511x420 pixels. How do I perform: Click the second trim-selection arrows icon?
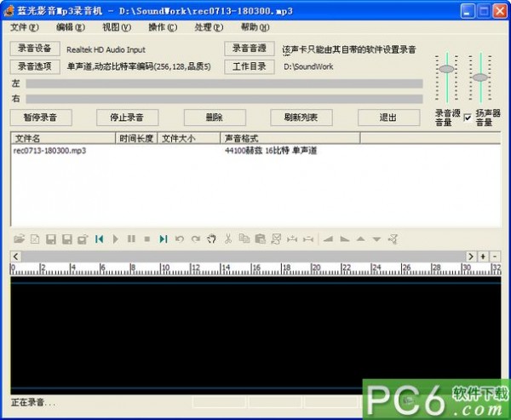[x=308, y=239]
